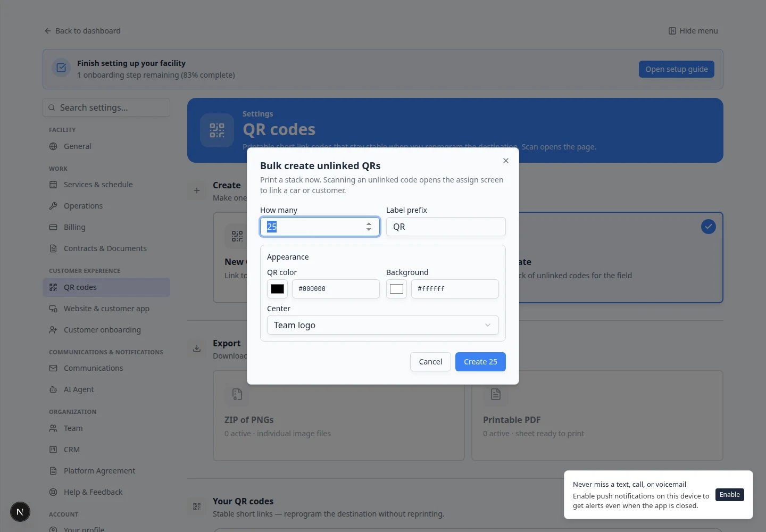Click the QR codes header icon
Screen dimensions: 766x532
click(217, 130)
